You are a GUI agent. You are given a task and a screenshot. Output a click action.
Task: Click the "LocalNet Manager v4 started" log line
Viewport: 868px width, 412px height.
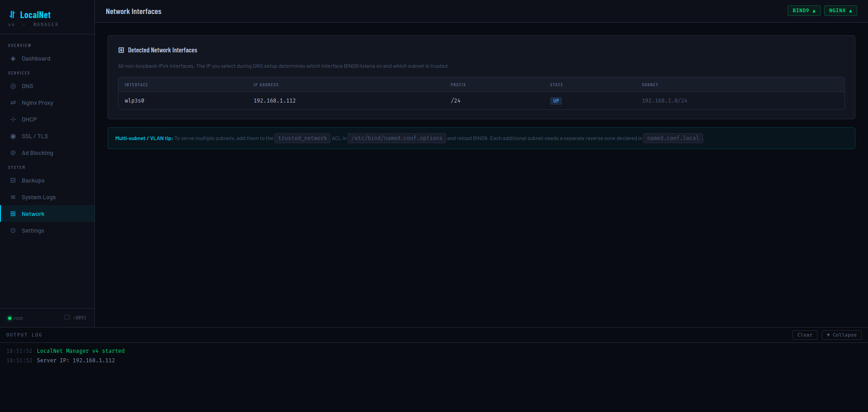point(80,351)
